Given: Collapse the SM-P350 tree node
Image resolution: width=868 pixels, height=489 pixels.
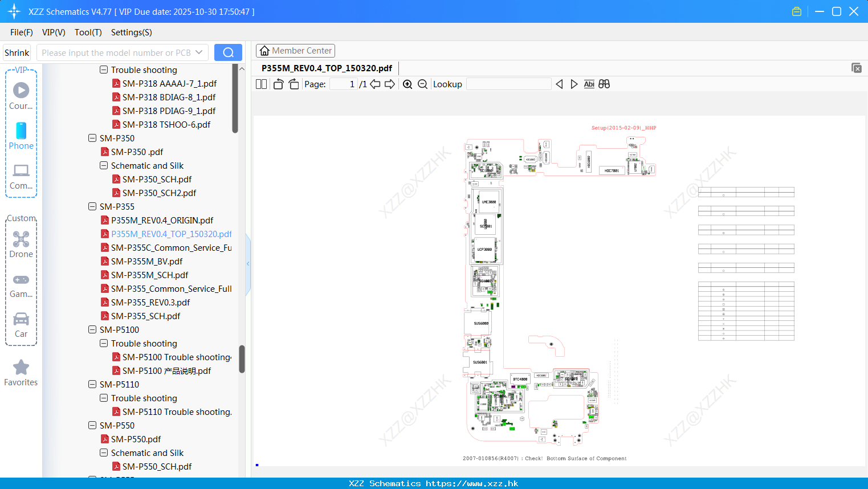Looking at the screenshot, I should tap(92, 138).
